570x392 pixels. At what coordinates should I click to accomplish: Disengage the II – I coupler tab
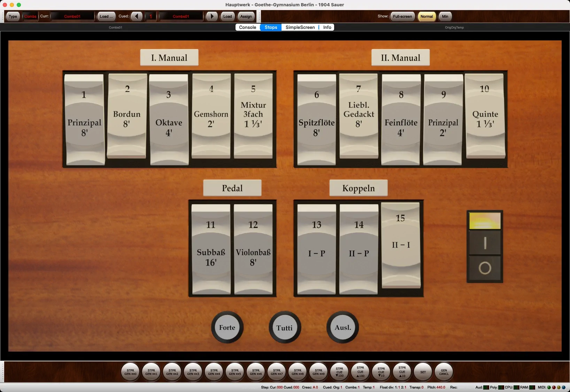401,245
